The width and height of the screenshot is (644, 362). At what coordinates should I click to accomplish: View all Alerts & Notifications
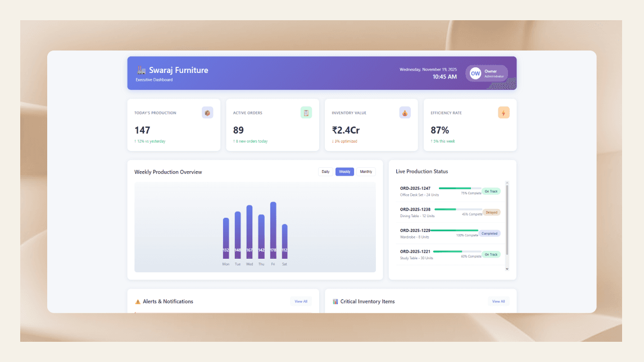coord(301,301)
